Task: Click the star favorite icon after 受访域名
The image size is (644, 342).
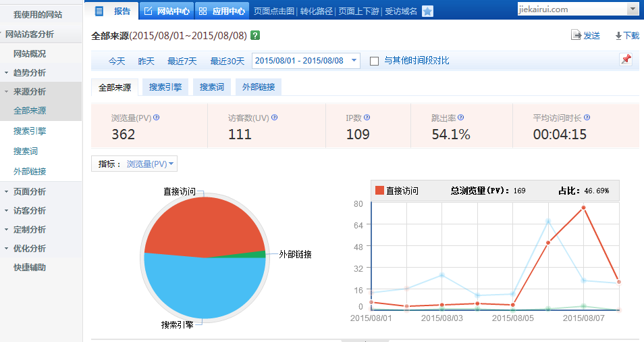Action: pyautogui.click(x=427, y=11)
